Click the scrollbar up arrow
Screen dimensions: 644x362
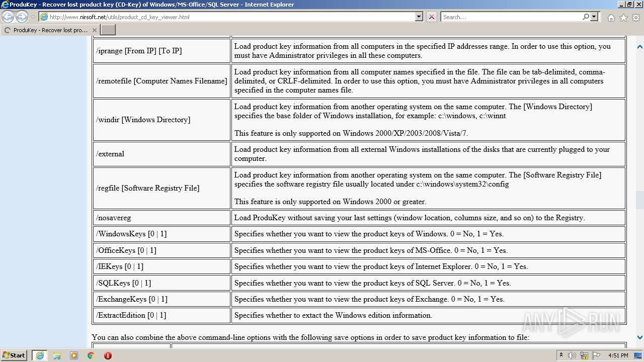(640, 47)
